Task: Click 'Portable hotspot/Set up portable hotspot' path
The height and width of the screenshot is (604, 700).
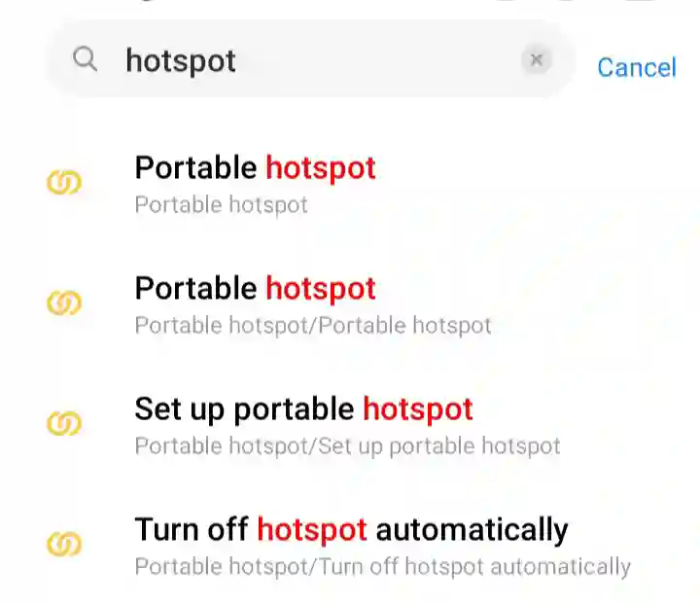Action: pyautogui.click(x=347, y=446)
